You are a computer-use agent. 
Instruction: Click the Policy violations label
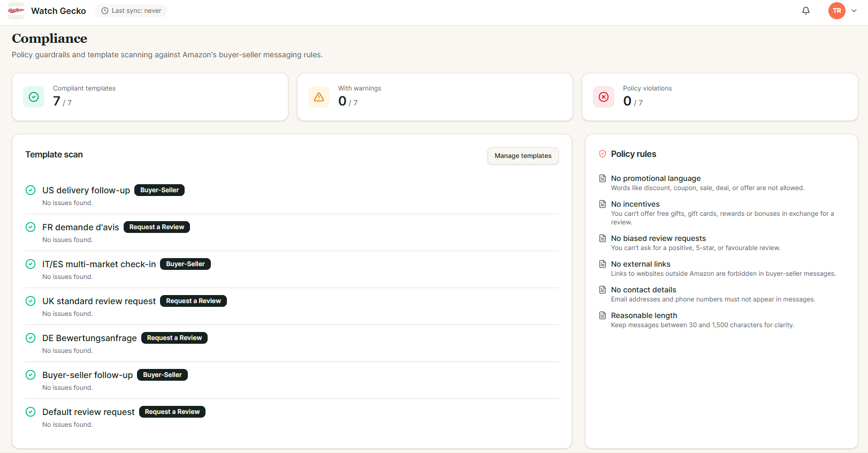pyautogui.click(x=648, y=88)
